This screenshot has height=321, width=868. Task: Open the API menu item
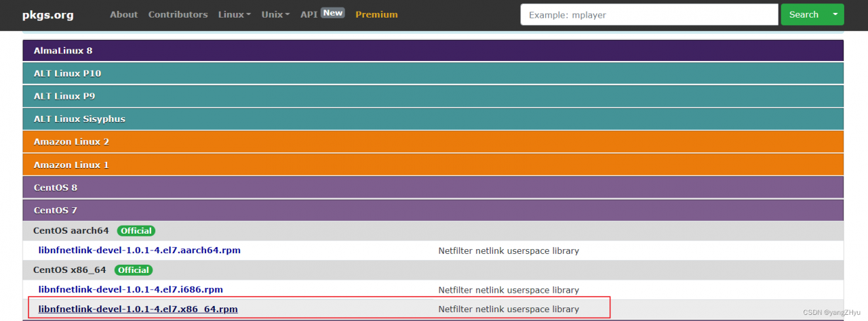[x=309, y=14]
